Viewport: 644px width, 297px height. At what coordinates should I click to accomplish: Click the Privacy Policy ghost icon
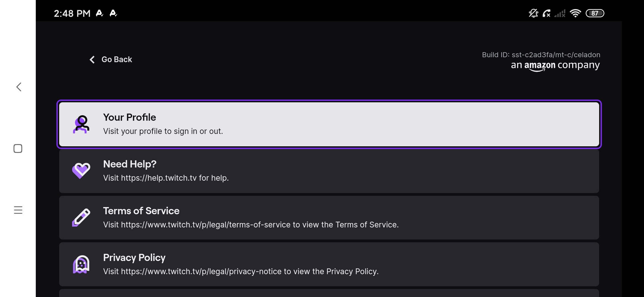coord(81,264)
